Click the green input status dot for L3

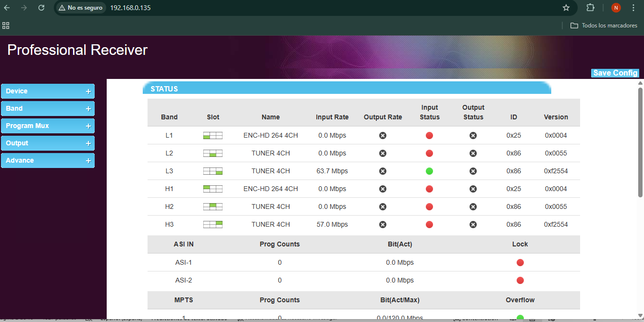[429, 171]
